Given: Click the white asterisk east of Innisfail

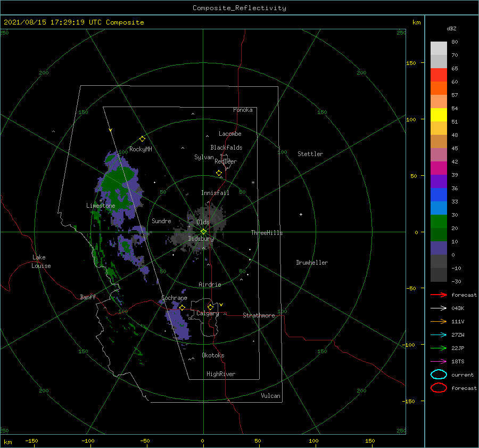Looking at the screenshot, I should pos(253,183).
